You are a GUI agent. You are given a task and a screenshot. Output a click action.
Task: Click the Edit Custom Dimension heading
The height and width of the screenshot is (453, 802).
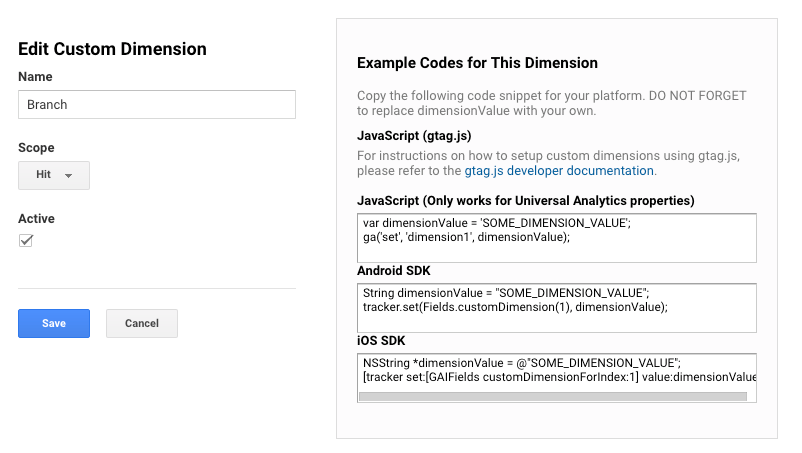tap(112, 49)
